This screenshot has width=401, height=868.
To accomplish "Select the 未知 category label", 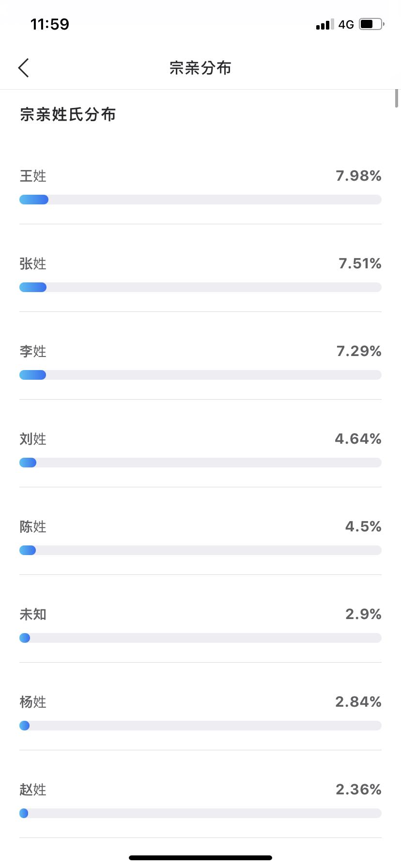I will pos(33,614).
